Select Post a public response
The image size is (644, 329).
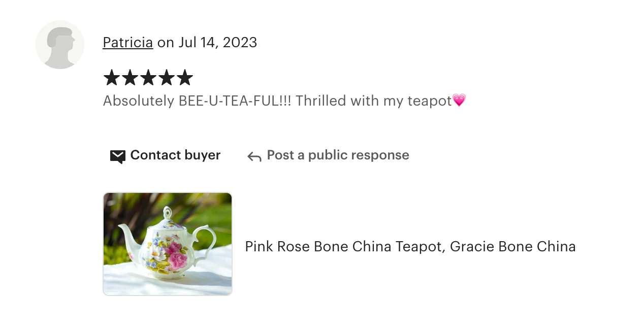(x=338, y=155)
